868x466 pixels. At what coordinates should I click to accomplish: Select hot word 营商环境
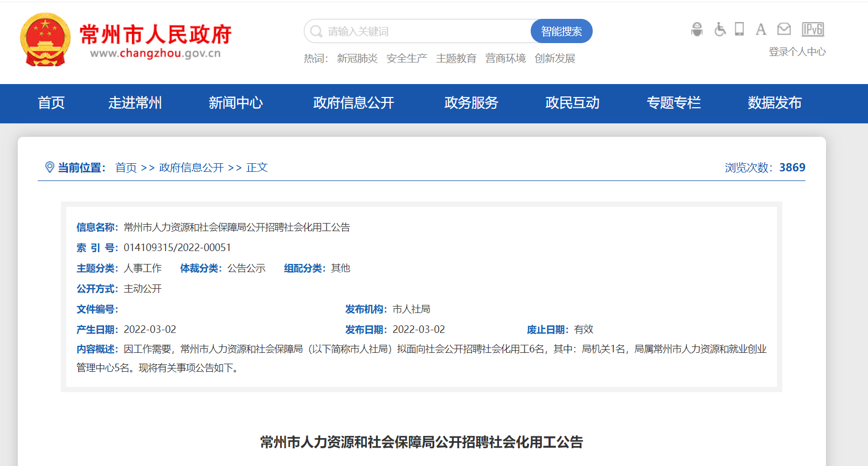coord(505,58)
